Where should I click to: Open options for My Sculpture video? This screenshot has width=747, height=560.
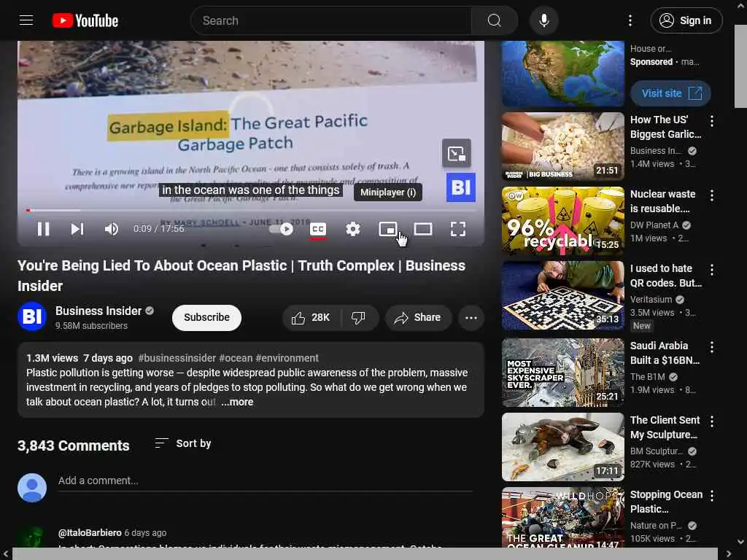[712, 421]
